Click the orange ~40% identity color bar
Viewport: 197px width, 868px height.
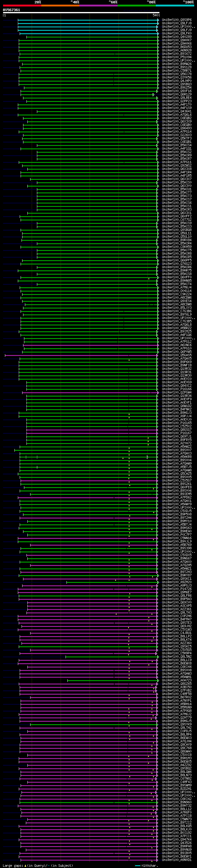pos(60,6)
